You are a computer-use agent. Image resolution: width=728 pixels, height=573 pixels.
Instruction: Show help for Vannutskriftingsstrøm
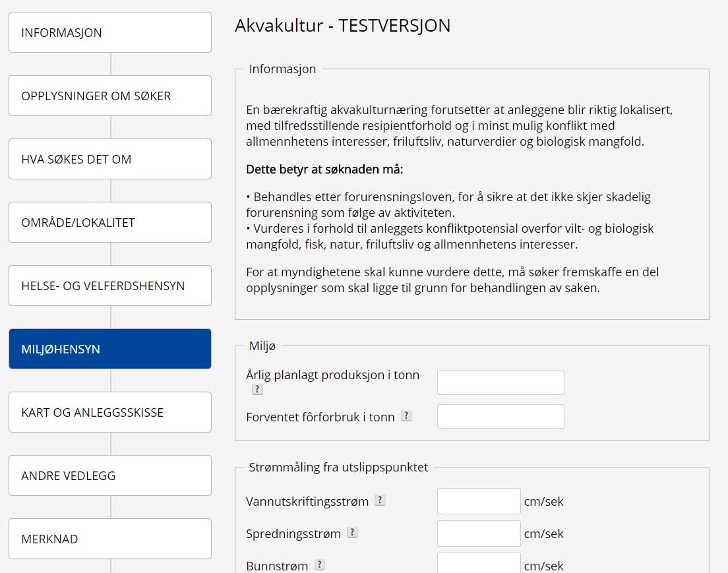click(x=380, y=500)
